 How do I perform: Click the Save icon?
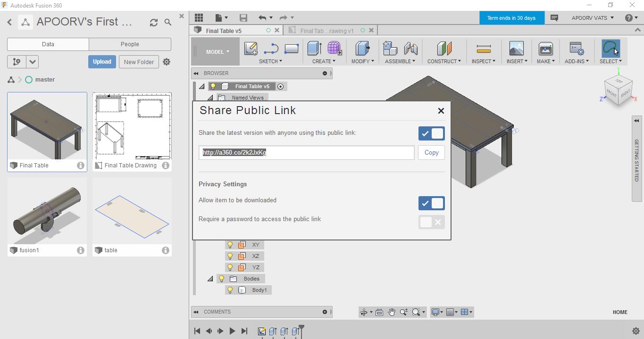coord(243,17)
